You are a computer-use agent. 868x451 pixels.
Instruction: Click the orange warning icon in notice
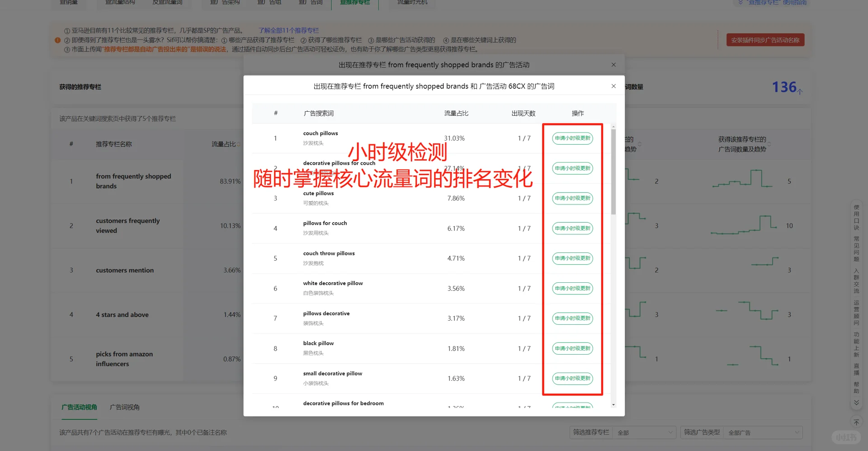[x=57, y=40]
